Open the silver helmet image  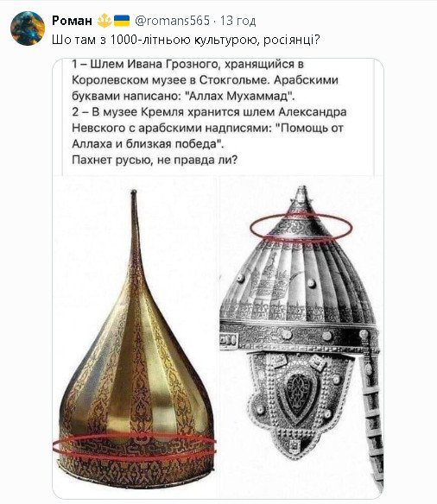coord(301,337)
